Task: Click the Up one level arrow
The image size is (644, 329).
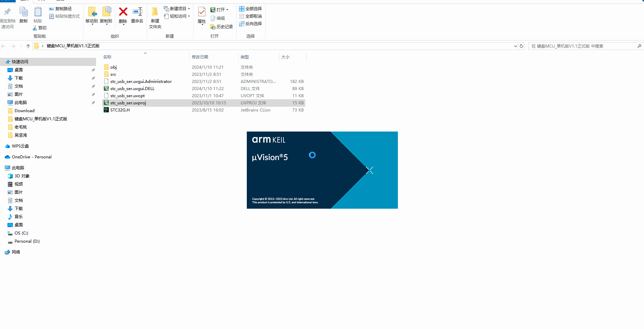Action: click(28, 46)
